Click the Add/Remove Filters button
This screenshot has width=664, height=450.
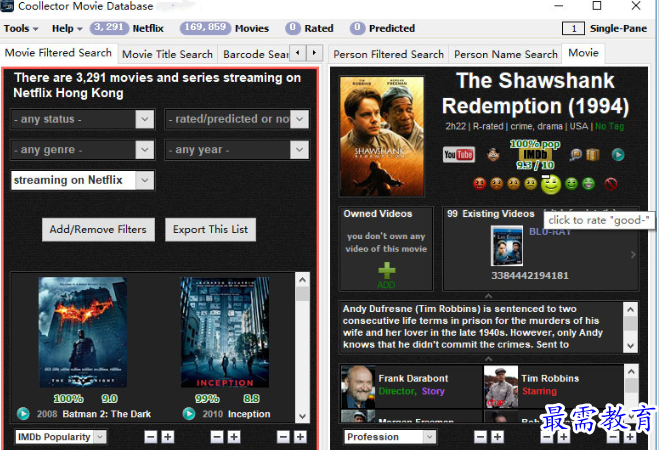(x=98, y=229)
